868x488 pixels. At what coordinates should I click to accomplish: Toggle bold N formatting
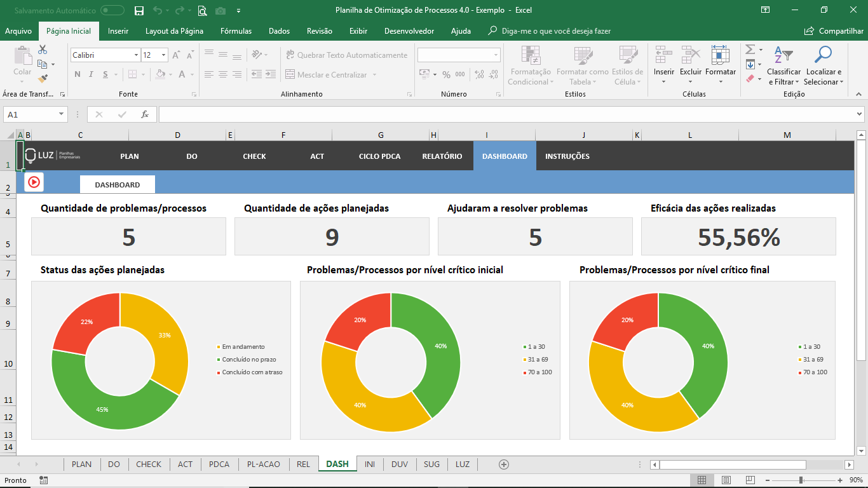pyautogui.click(x=78, y=74)
